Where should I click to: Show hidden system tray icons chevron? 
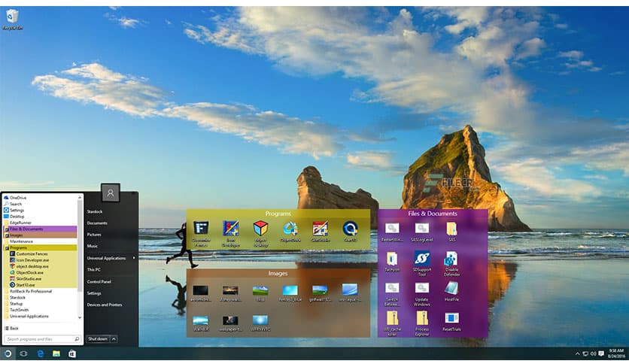pyautogui.click(x=578, y=353)
